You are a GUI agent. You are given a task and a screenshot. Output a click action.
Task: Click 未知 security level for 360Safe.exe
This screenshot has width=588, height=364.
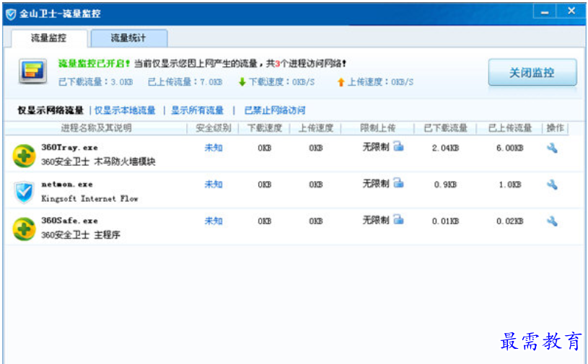[214, 221]
